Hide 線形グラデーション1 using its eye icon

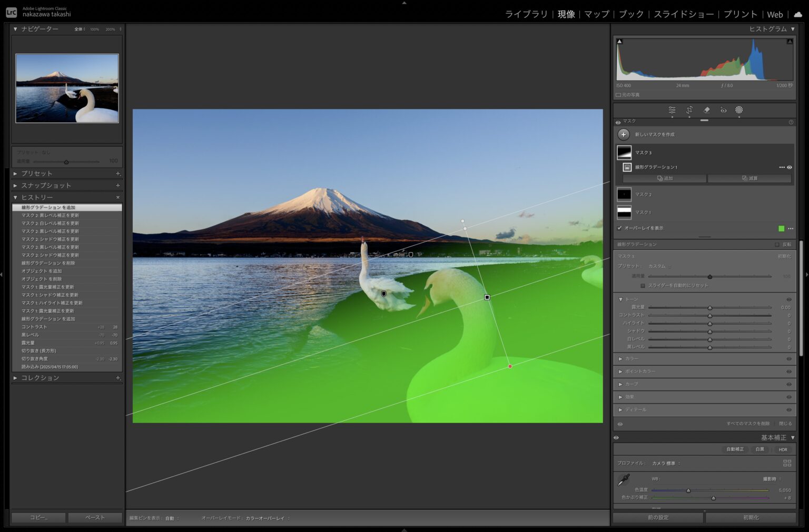click(x=790, y=167)
